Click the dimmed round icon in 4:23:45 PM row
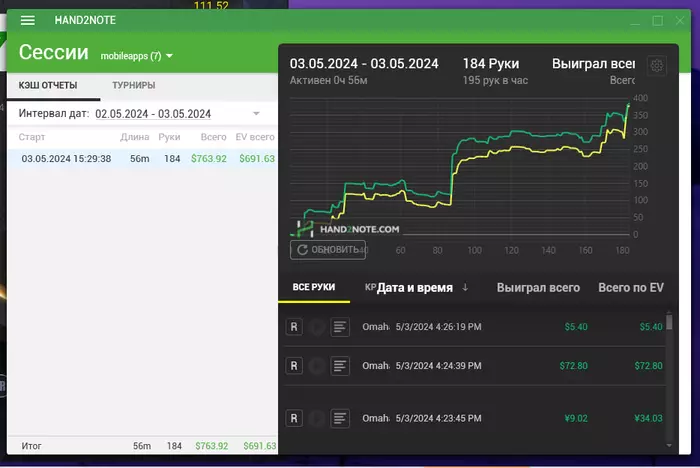 click(x=317, y=418)
